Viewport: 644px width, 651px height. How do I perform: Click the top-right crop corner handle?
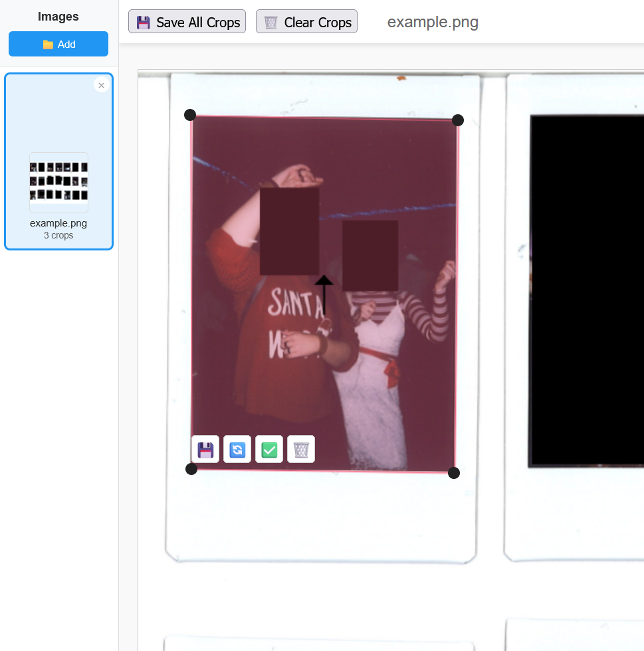(x=458, y=120)
